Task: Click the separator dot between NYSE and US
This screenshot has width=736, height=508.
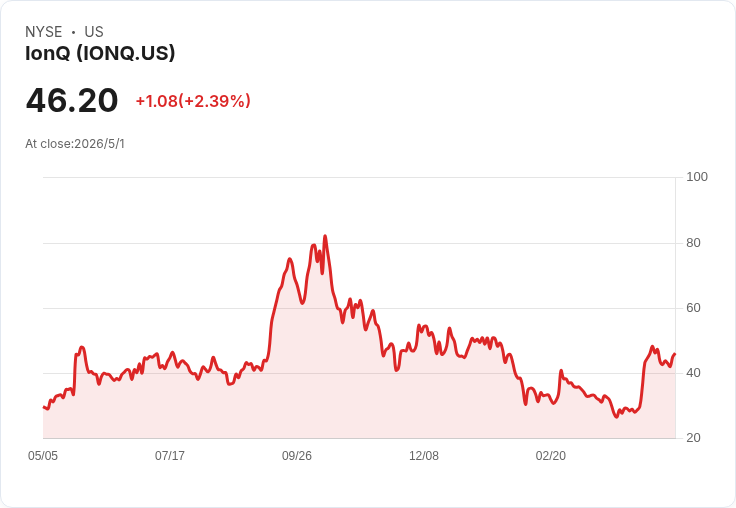Action: (73, 32)
